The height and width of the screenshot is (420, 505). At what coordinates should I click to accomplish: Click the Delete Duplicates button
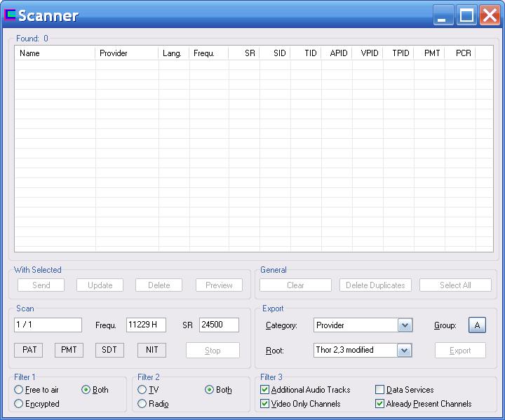coord(375,285)
